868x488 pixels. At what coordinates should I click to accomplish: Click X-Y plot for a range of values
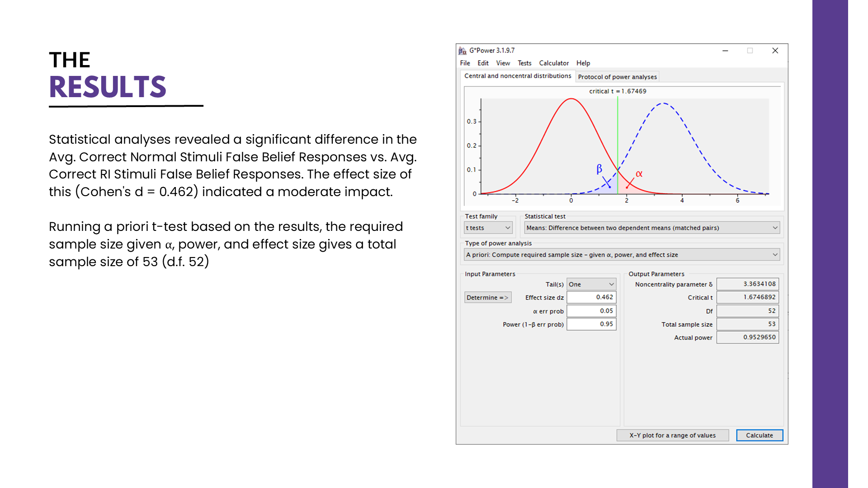(x=672, y=435)
